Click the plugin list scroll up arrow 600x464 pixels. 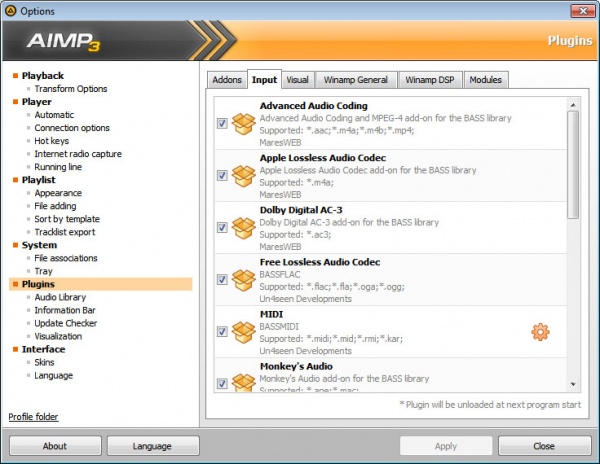[x=573, y=105]
